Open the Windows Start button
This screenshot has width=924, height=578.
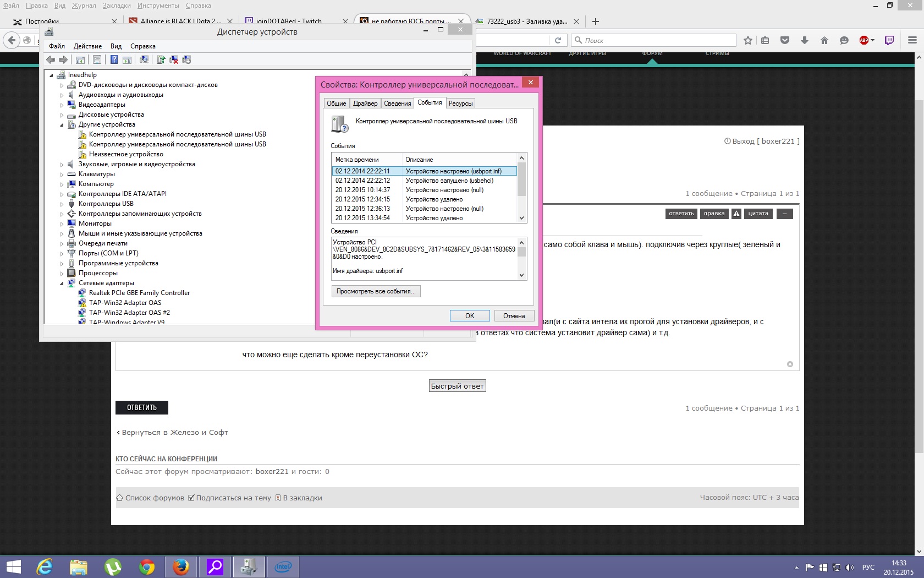point(13,566)
